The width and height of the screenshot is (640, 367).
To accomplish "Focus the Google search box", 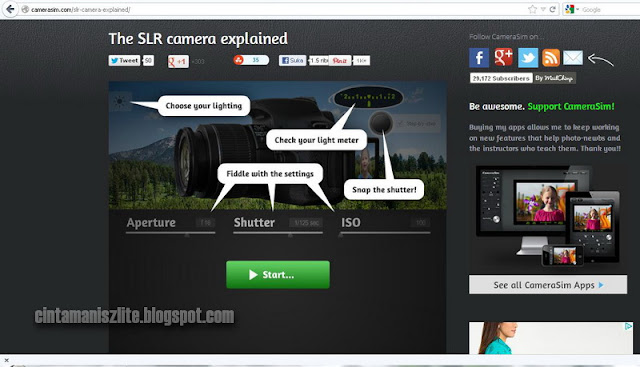I will 610,9.
